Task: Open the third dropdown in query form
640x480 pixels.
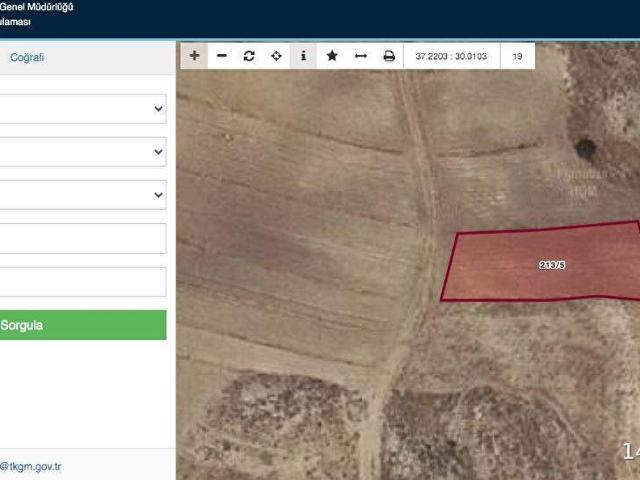Action: [82, 195]
